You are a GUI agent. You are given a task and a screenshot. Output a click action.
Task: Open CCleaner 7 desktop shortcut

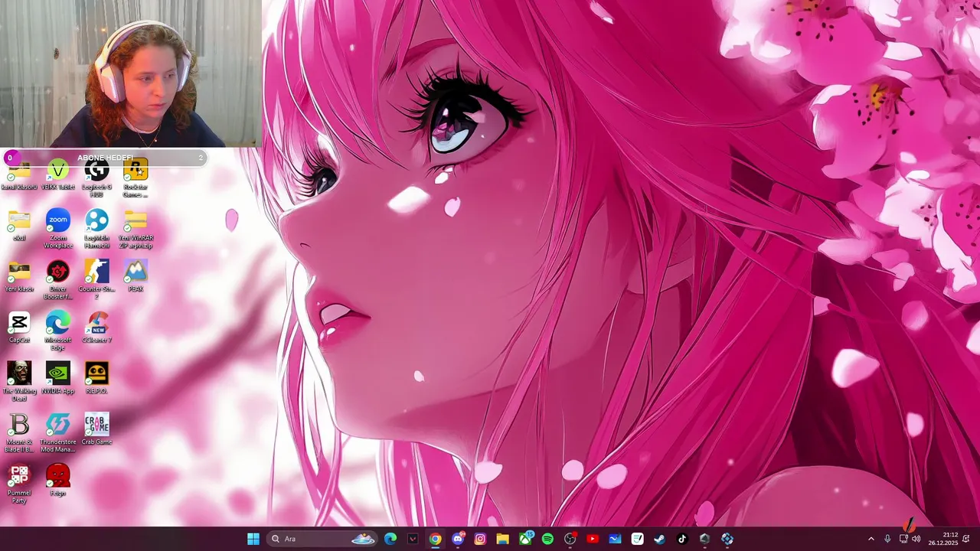pyautogui.click(x=96, y=327)
